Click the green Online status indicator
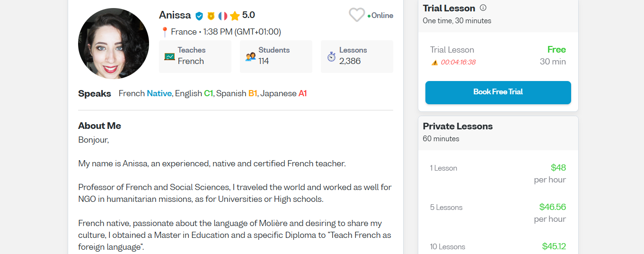The height and width of the screenshot is (254, 644). coord(380,16)
